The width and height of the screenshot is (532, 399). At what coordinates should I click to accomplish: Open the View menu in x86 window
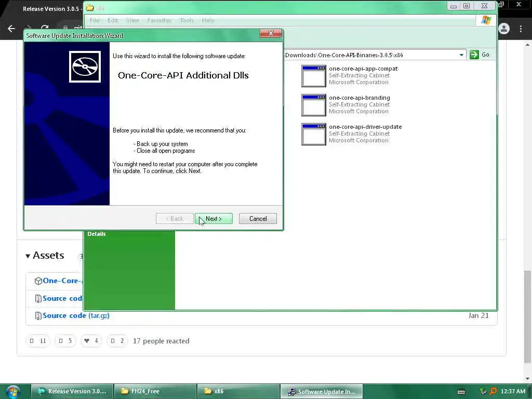click(132, 20)
